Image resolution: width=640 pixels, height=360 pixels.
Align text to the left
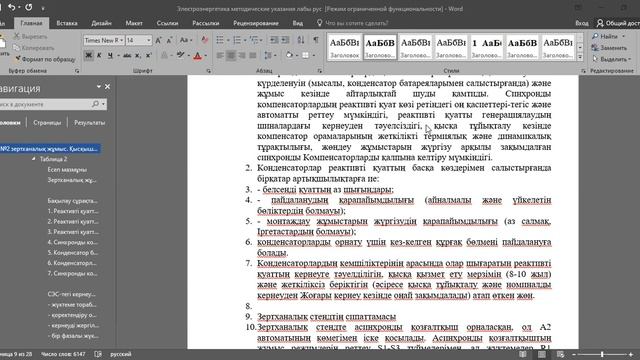(220, 55)
